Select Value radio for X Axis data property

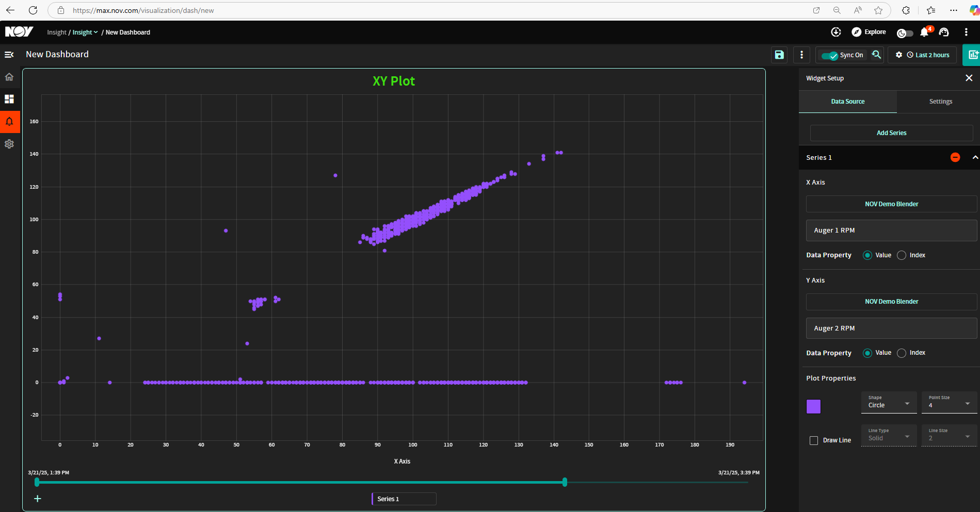tap(867, 255)
